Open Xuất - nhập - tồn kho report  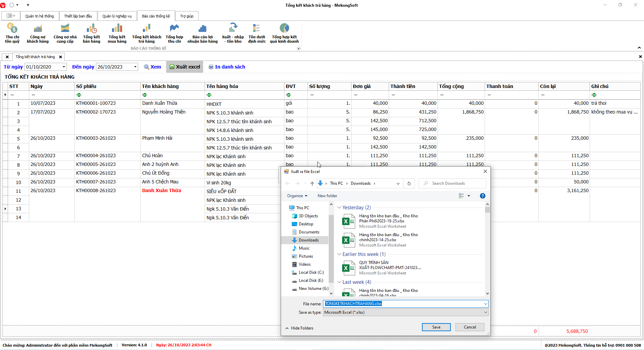pos(233,33)
